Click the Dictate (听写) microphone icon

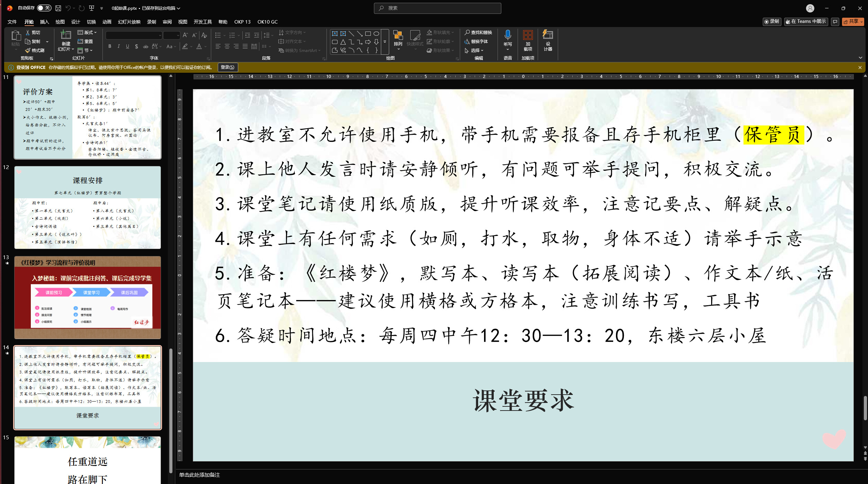508,35
